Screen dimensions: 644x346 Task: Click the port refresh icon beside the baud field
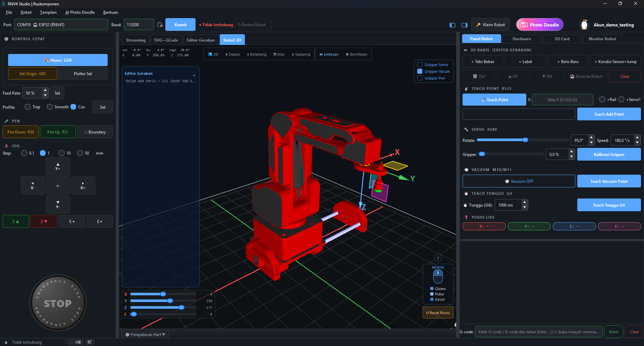click(x=160, y=25)
